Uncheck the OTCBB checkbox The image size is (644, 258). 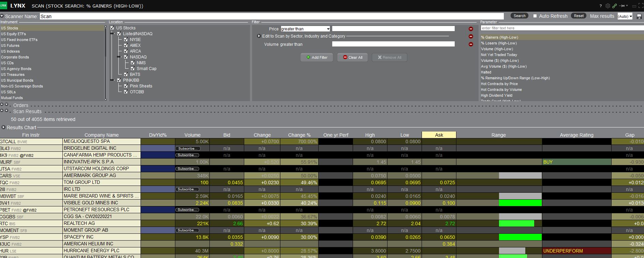pyautogui.click(x=126, y=92)
